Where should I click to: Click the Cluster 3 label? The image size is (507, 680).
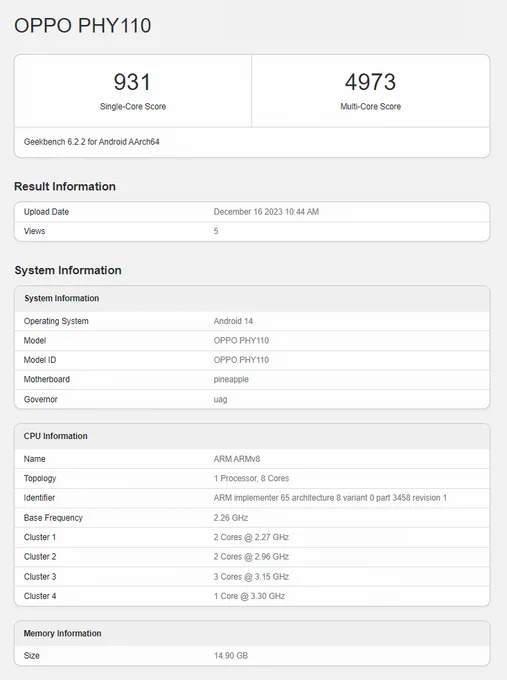coord(40,577)
